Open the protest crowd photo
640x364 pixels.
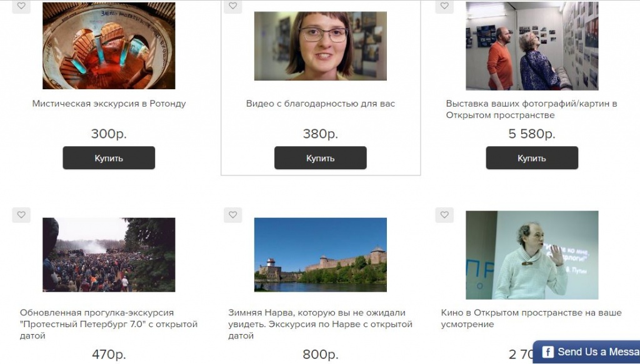pos(109,255)
